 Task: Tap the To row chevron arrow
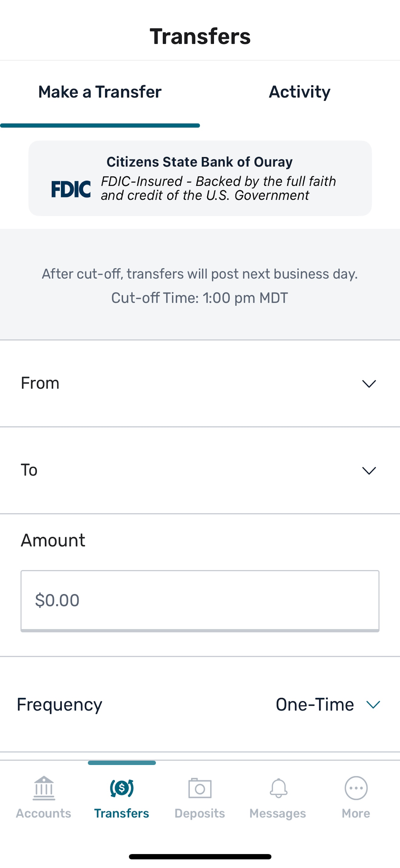pos(369,470)
